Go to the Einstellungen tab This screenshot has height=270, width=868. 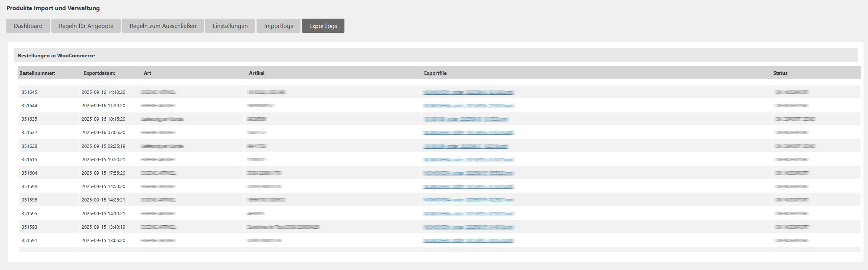click(x=230, y=26)
